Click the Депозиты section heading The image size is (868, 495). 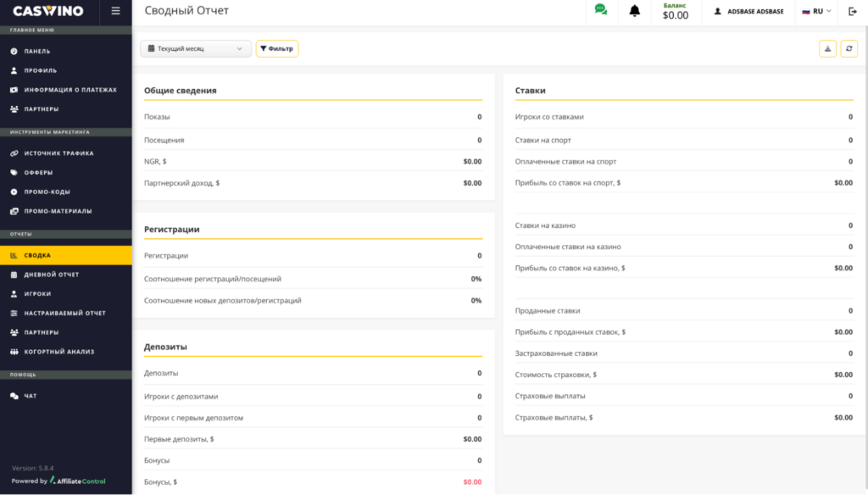[165, 347]
